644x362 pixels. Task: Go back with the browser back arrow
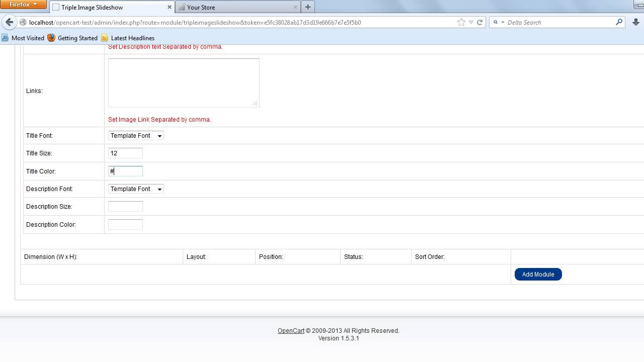pyautogui.click(x=9, y=22)
